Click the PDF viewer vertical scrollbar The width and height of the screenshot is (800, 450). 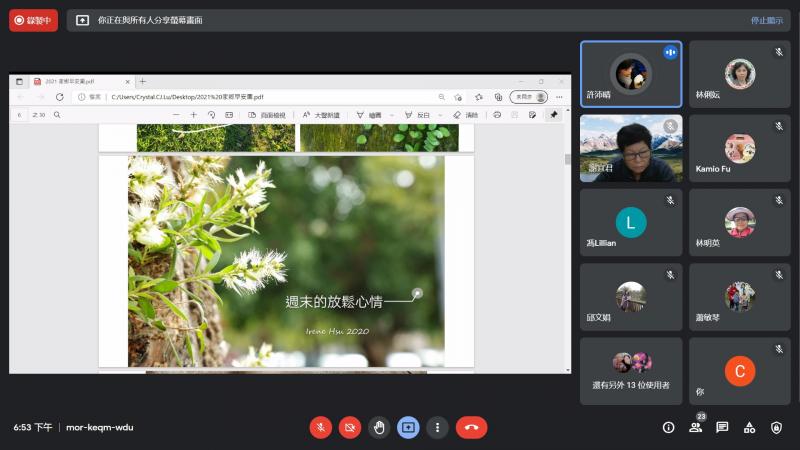pyautogui.click(x=568, y=250)
